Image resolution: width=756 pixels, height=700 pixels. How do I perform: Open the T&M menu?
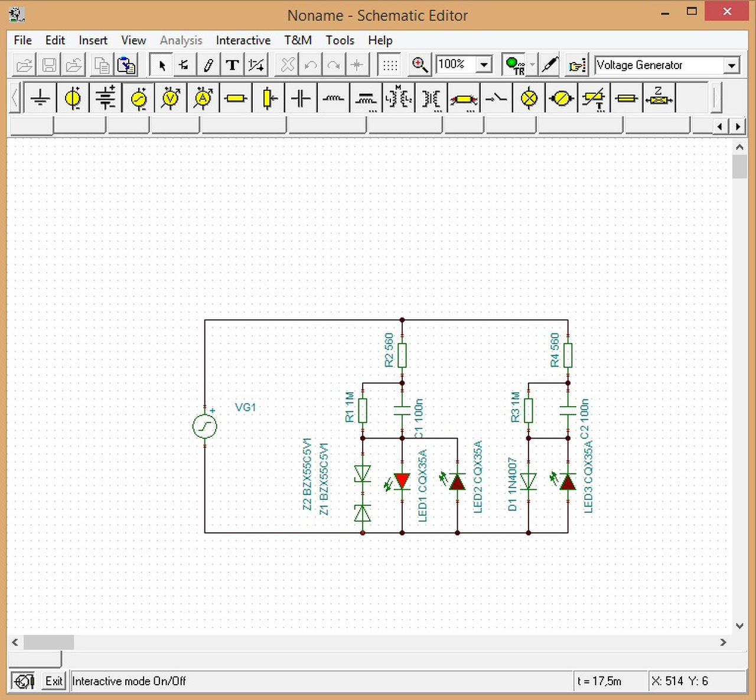298,40
